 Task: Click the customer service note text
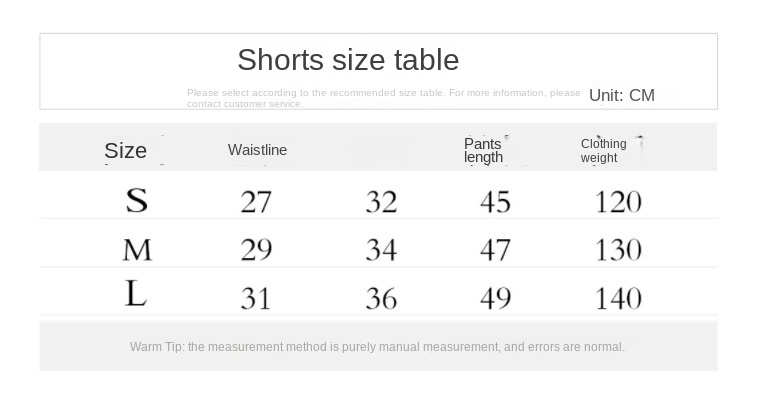click(x=383, y=98)
